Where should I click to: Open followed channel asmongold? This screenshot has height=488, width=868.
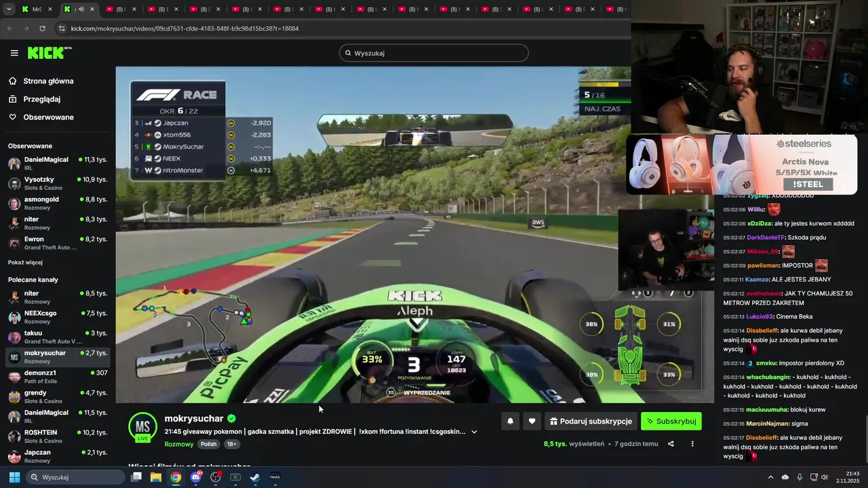point(58,203)
